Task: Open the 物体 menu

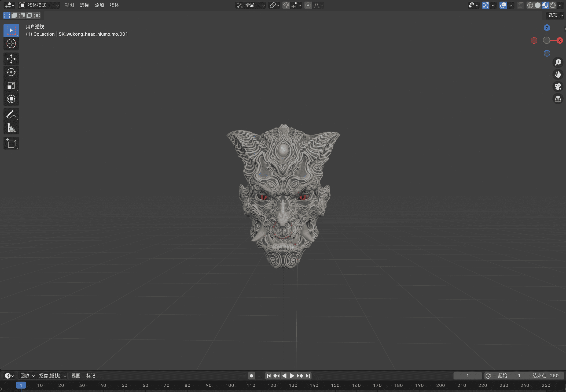Action: tap(114, 5)
